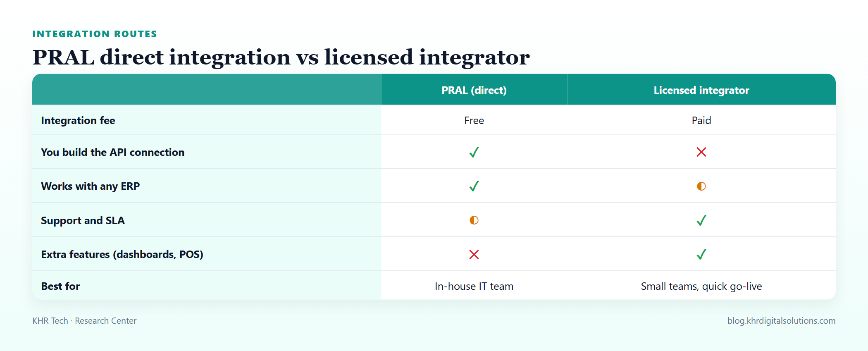Click the green check for API connection under PRAL
The image size is (868, 351).
point(474,152)
